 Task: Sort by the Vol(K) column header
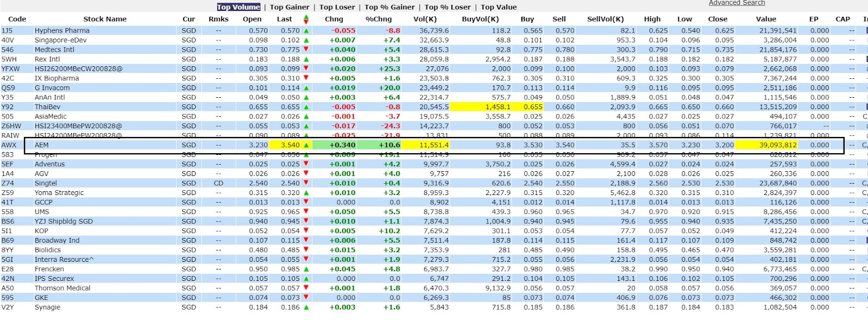pyautogui.click(x=425, y=19)
